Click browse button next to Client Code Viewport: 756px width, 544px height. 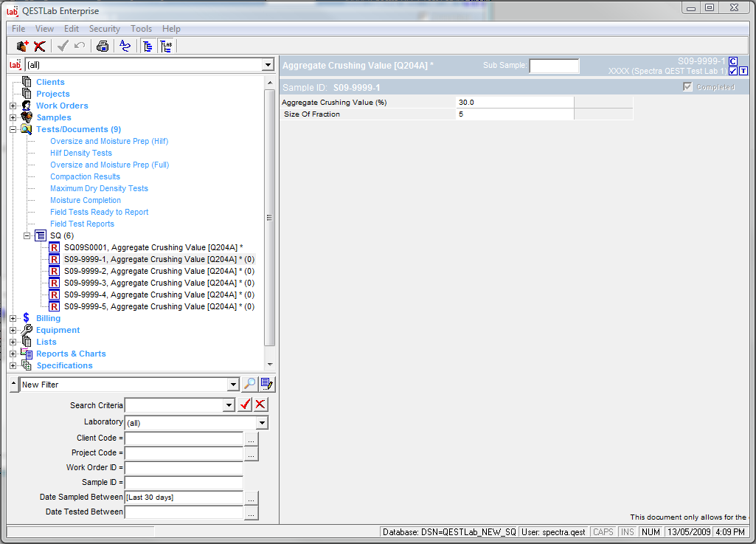click(x=252, y=438)
